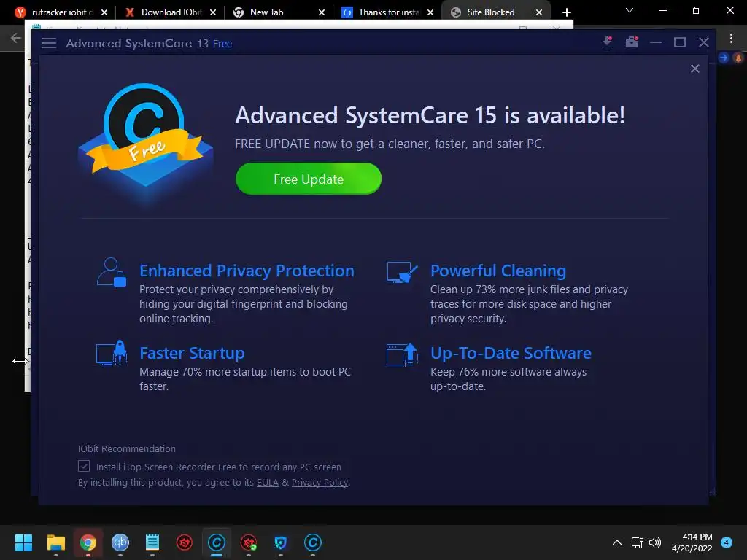The image size is (747, 560).
Task: Open the blue shield taskbar icon
Action: click(x=281, y=542)
